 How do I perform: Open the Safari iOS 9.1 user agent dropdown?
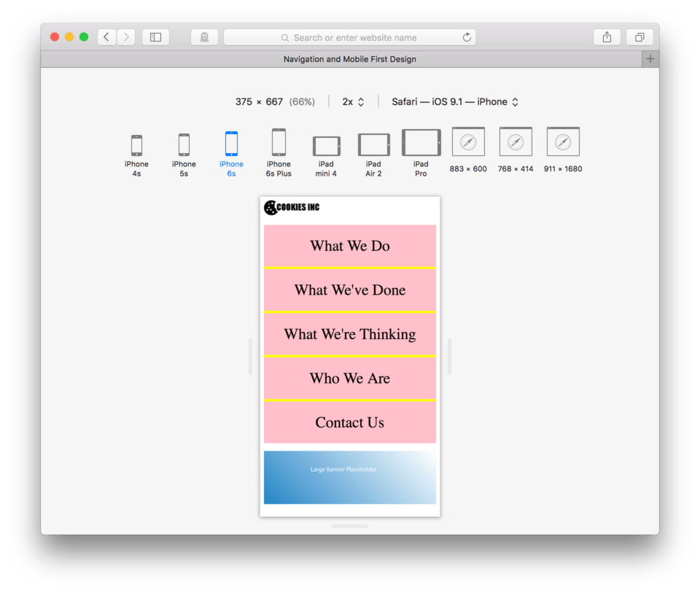pos(455,102)
